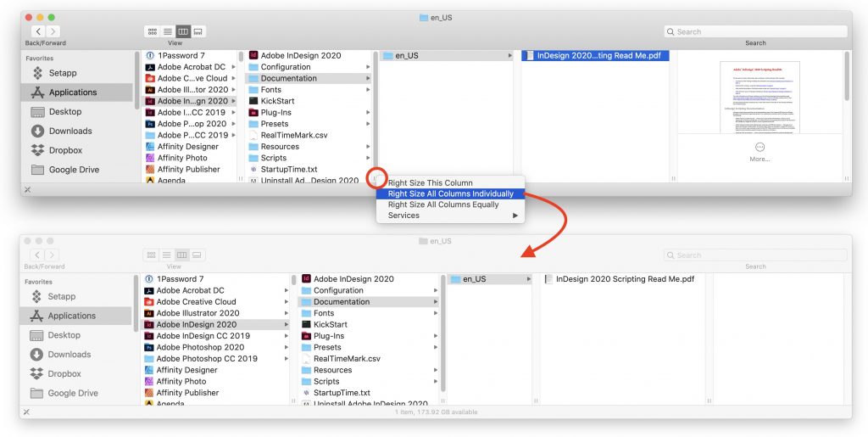The height and width of the screenshot is (437, 868).
Task: Select the Adobe Illustrator 2020 app icon
Action: pos(148,313)
